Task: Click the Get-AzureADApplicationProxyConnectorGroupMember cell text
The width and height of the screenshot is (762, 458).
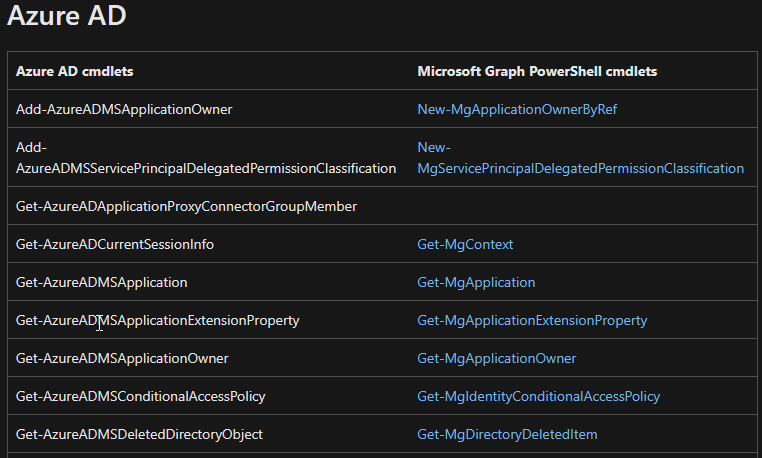Action: coord(186,206)
